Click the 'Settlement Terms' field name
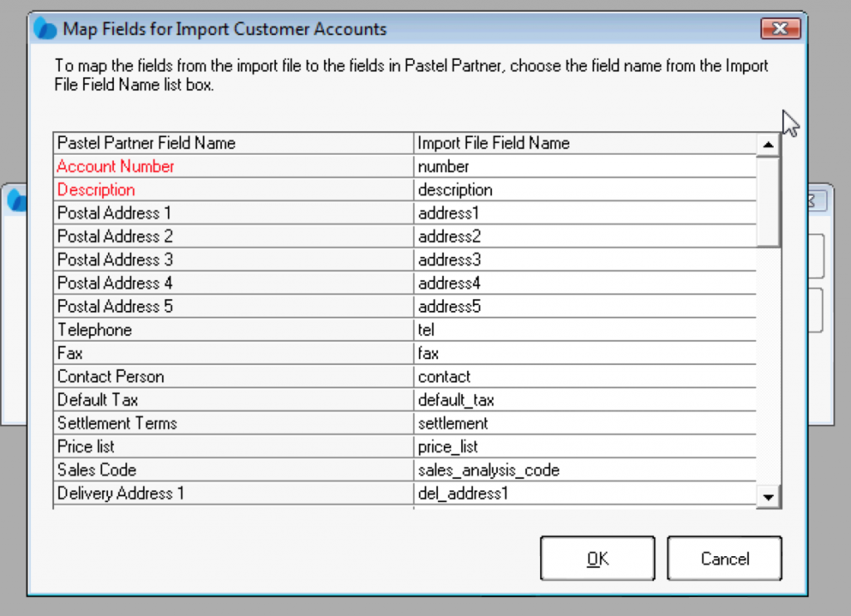This screenshot has width=851, height=616. (234, 423)
